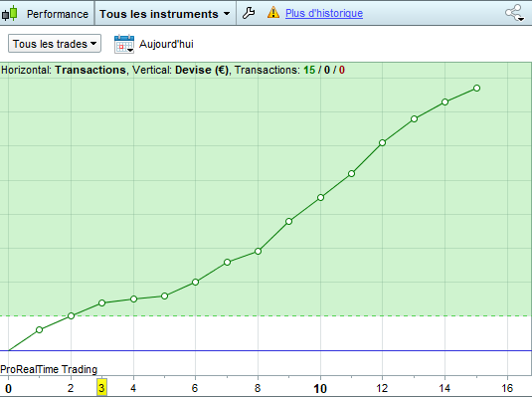Click the 0 label on horizontal axis
This screenshot has height=397, width=532.
[9, 388]
